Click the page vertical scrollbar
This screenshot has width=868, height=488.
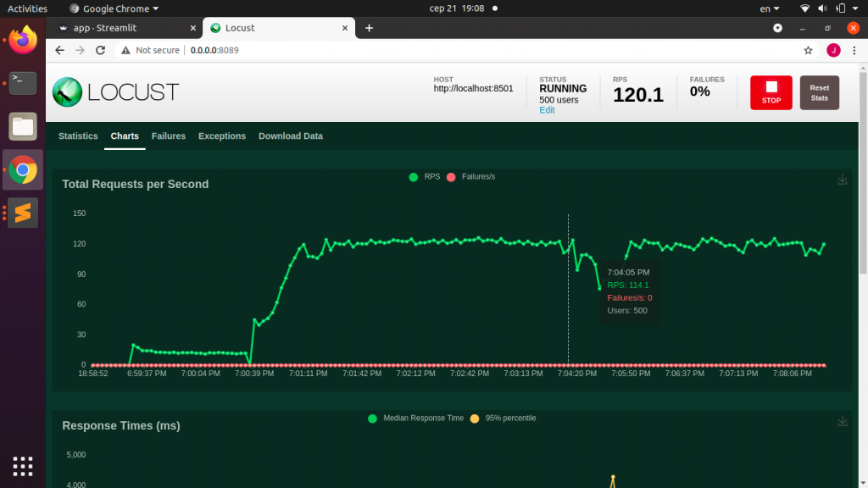point(863,173)
